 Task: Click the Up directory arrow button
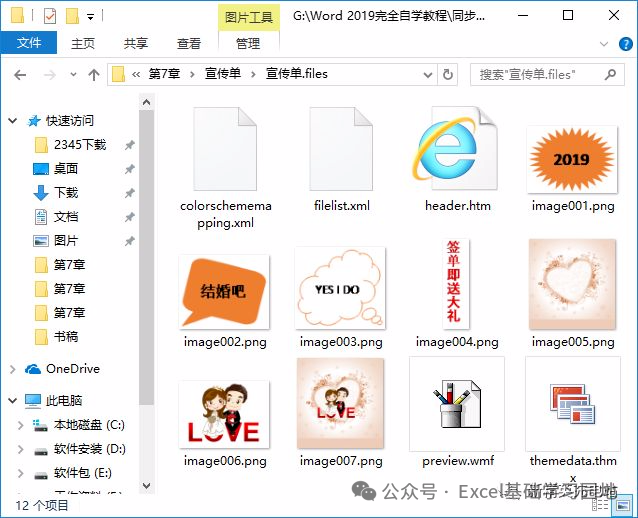[94, 74]
